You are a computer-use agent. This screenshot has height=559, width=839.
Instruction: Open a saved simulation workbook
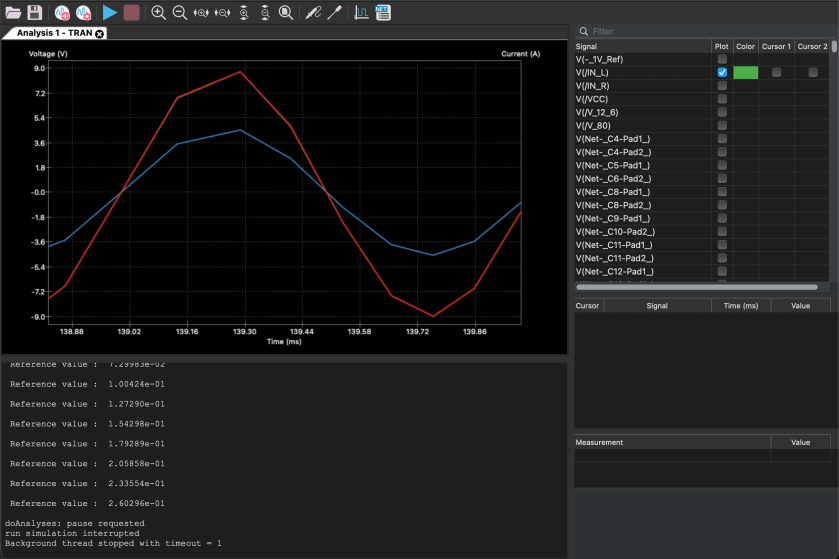13,13
